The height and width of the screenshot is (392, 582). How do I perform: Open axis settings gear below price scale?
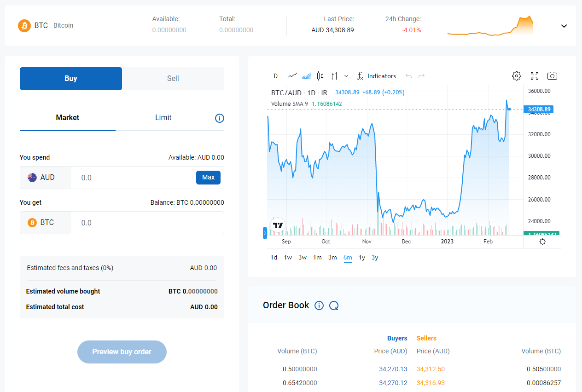pos(542,242)
